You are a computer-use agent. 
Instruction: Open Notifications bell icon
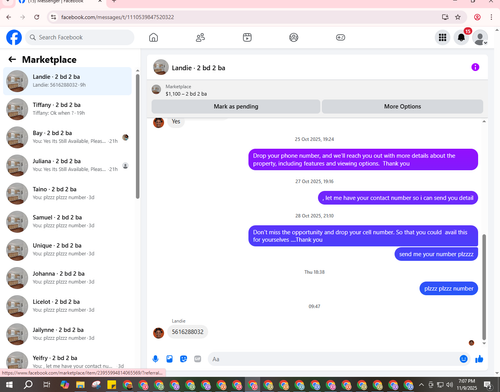(461, 37)
